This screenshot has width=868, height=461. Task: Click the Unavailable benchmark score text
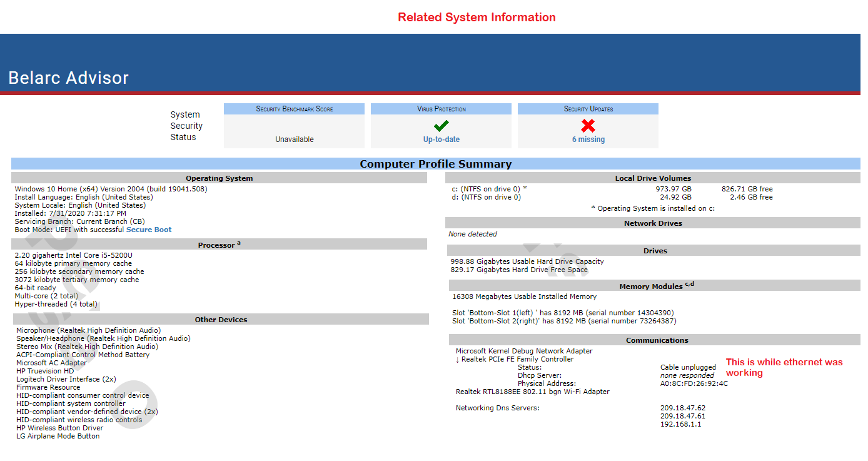pos(295,139)
